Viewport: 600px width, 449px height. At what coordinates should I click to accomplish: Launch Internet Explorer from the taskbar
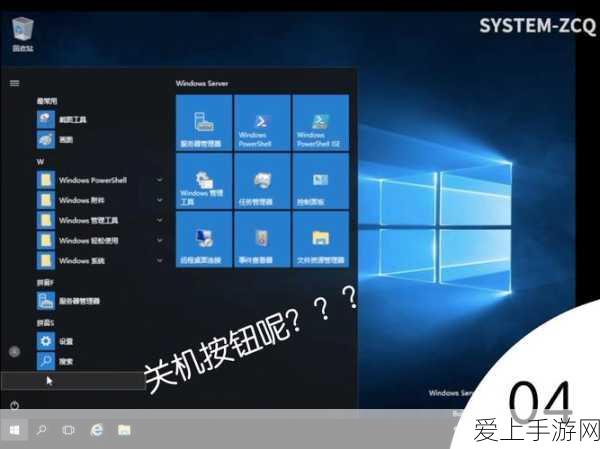click(x=96, y=430)
